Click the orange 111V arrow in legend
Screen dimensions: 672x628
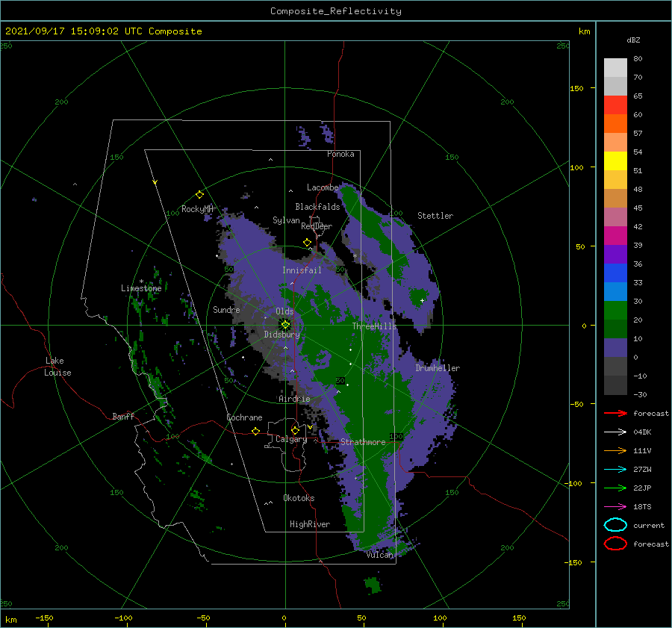tap(615, 450)
